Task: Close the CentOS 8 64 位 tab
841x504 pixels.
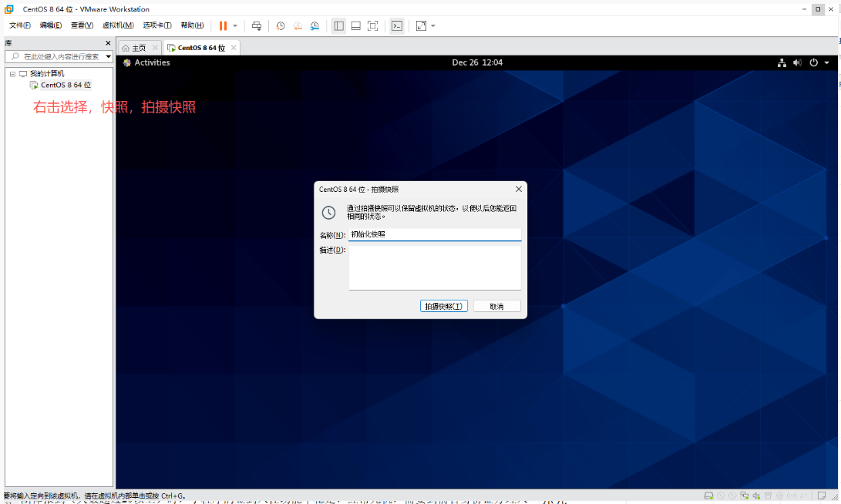Action: [234, 48]
